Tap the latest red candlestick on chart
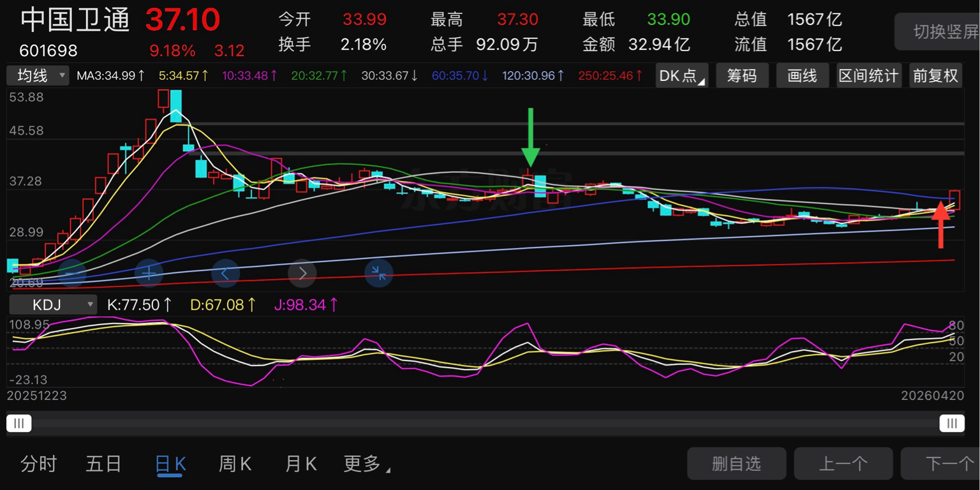 tap(954, 200)
